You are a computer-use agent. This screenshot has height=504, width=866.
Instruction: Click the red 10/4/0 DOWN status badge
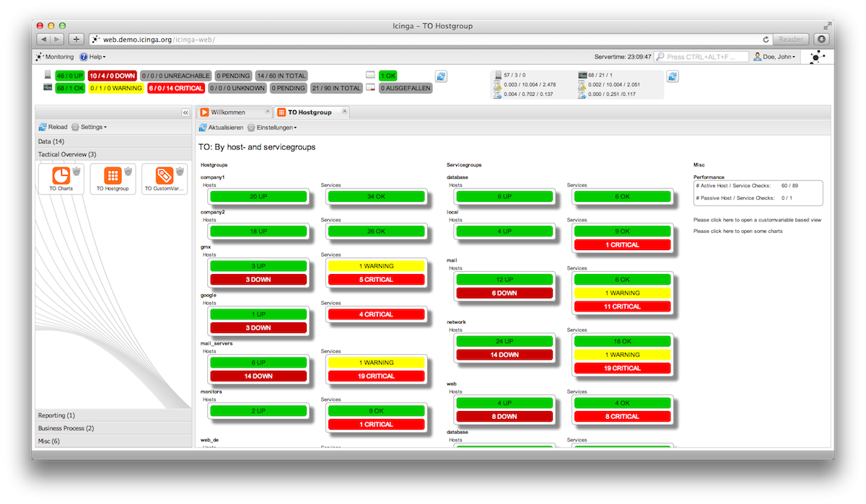tap(113, 76)
